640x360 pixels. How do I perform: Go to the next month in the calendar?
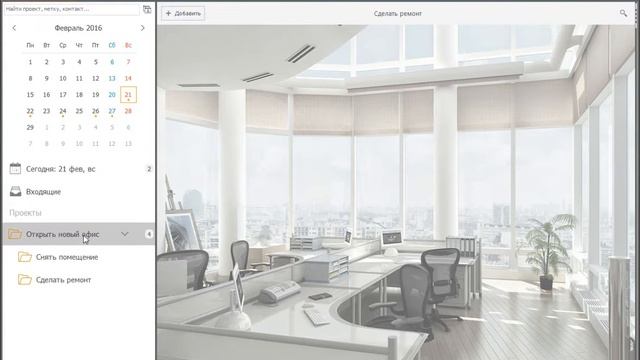coord(142,28)
